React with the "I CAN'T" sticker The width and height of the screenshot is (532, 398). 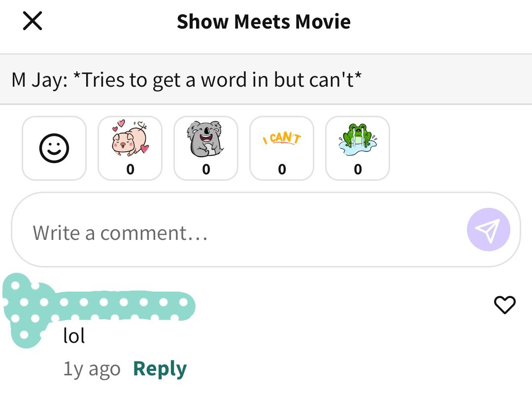coord(282,148)
